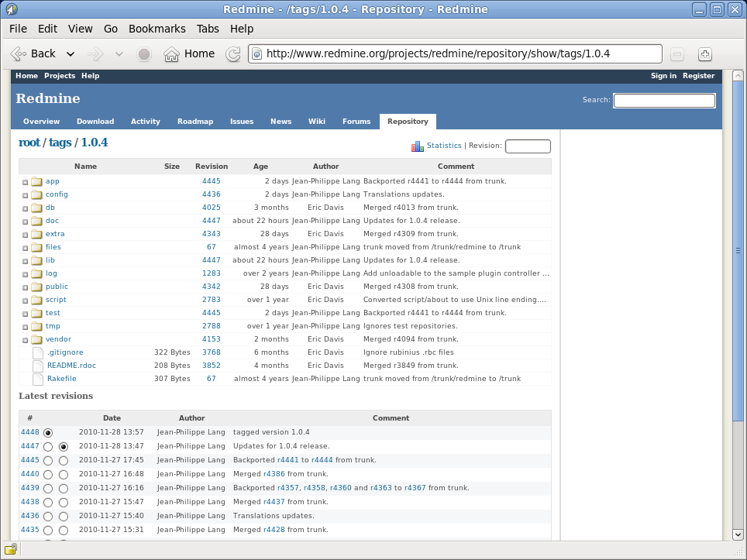
Task: Reload the page with the refresh icon
Action: [233, 53]
